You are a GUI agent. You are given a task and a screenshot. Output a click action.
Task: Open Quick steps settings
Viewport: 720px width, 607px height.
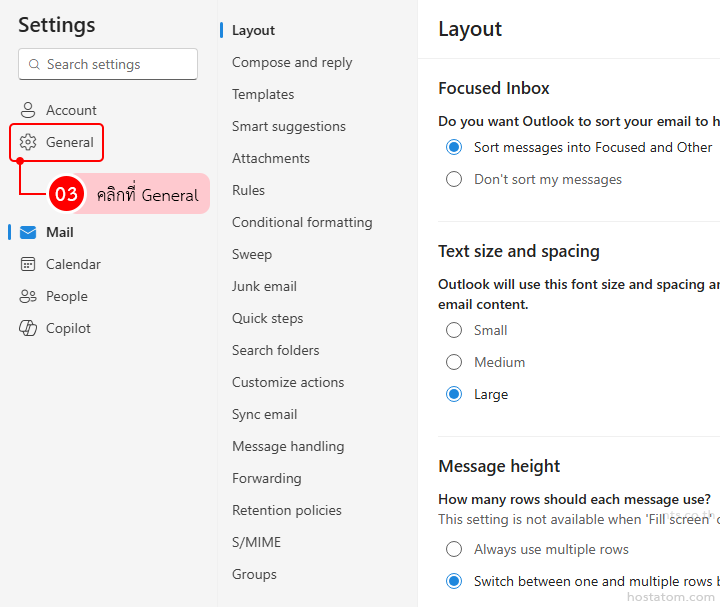[268, 318]
